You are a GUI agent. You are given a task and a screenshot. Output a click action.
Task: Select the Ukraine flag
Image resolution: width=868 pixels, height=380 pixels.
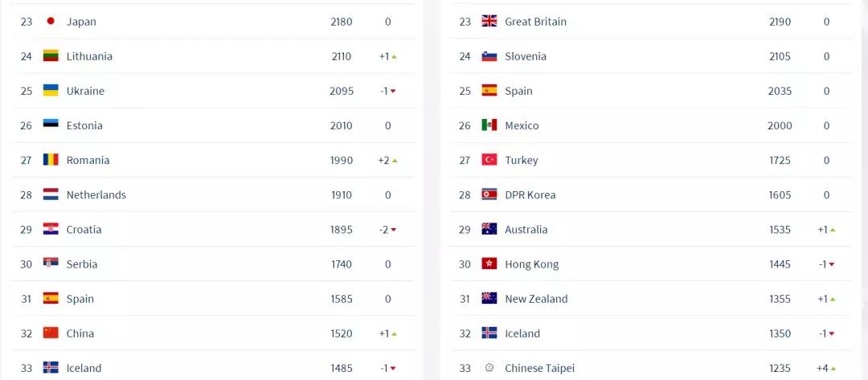coord(51,91)
